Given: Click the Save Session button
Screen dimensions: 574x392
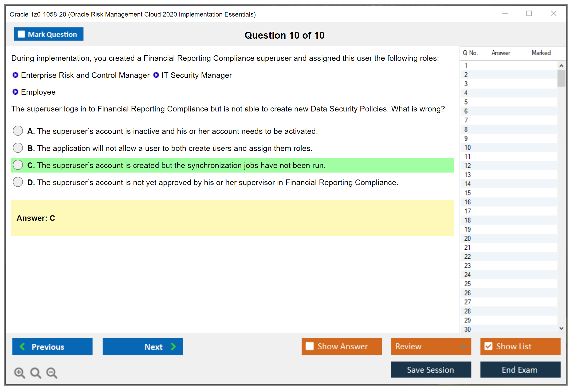Looking at the screenshot, I should point(431,370).
